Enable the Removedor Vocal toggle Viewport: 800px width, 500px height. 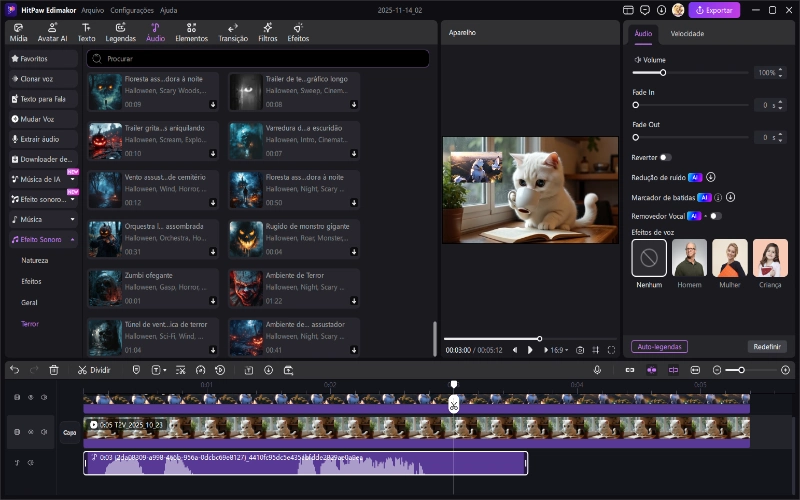point(714,216)
